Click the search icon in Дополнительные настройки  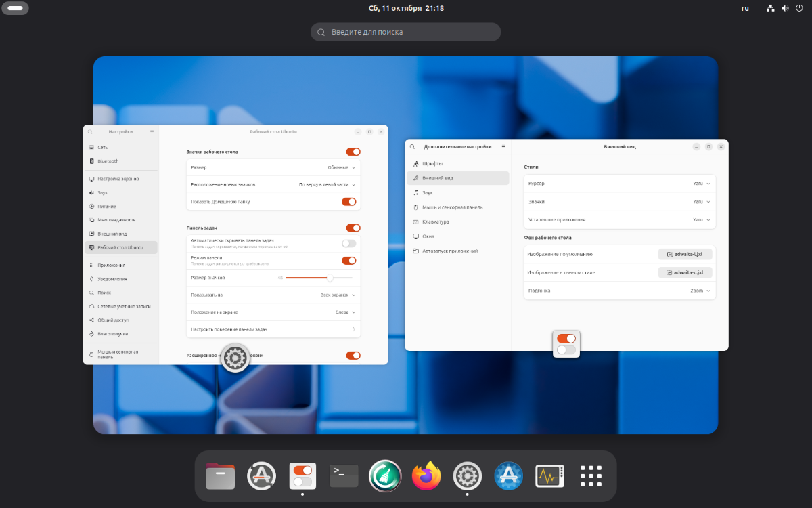pos(412,147)
